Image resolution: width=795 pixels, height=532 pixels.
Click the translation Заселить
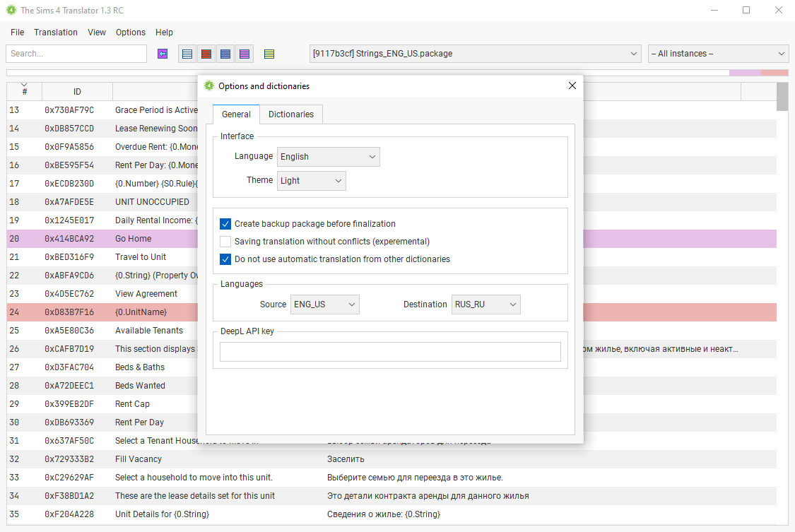coord(346,459)
